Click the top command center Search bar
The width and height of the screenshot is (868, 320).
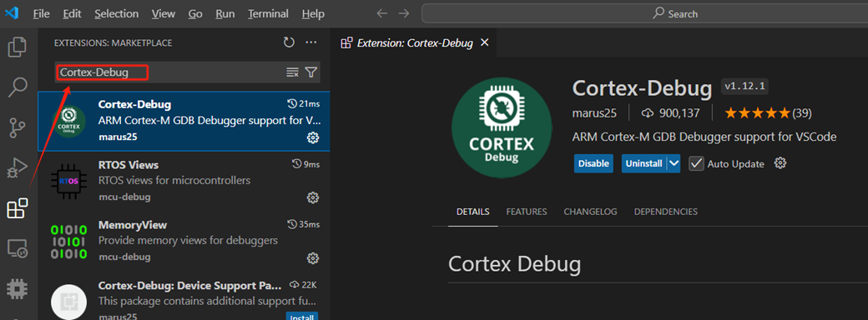tap(645, 14)
